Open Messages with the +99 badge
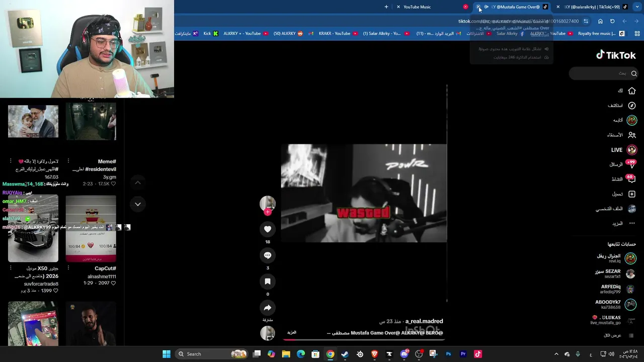The image size is (644, 362). 632,164
